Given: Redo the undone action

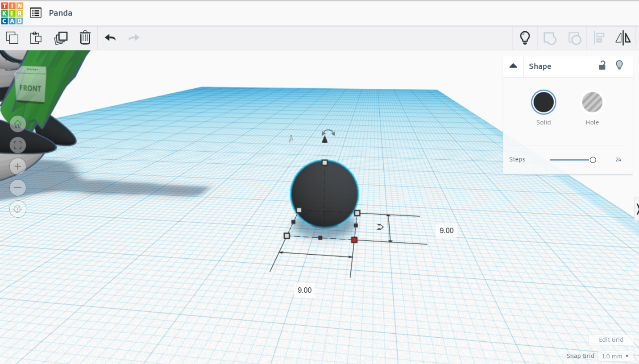Looking at the screenshot, I should (134, 38).
